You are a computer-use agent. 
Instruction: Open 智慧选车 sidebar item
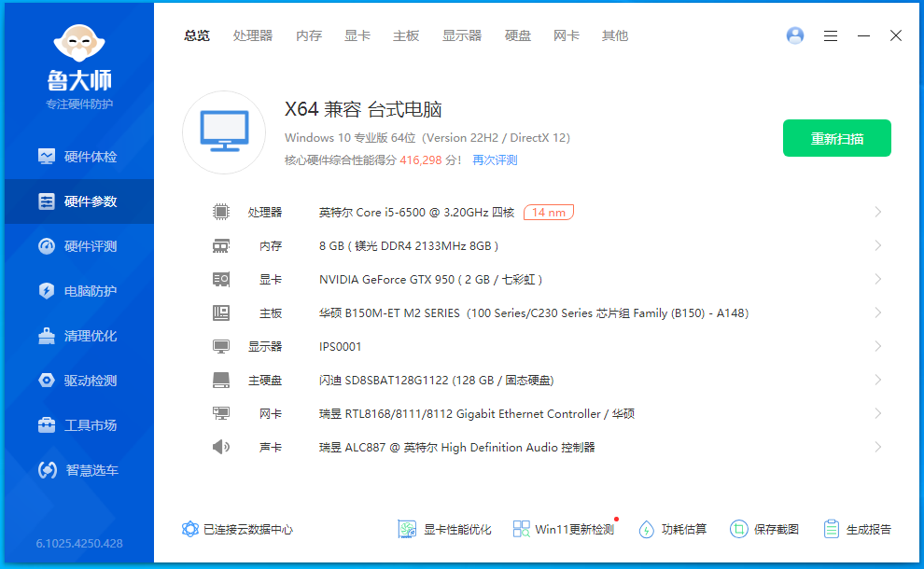pyautogui.click(x=79, y=470)
